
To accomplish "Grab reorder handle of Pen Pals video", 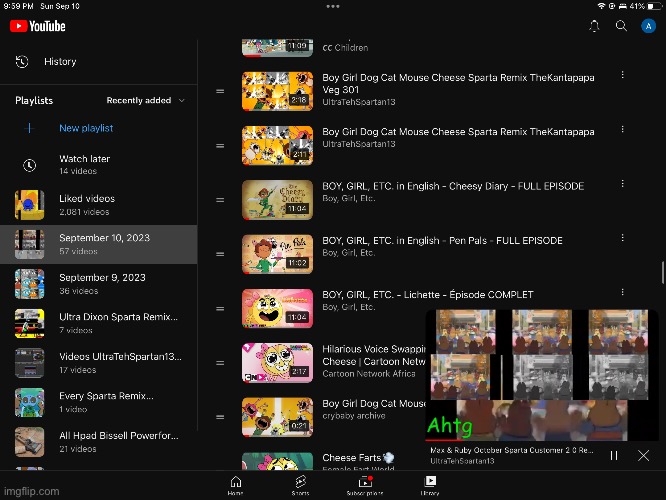I will [220, 254].
